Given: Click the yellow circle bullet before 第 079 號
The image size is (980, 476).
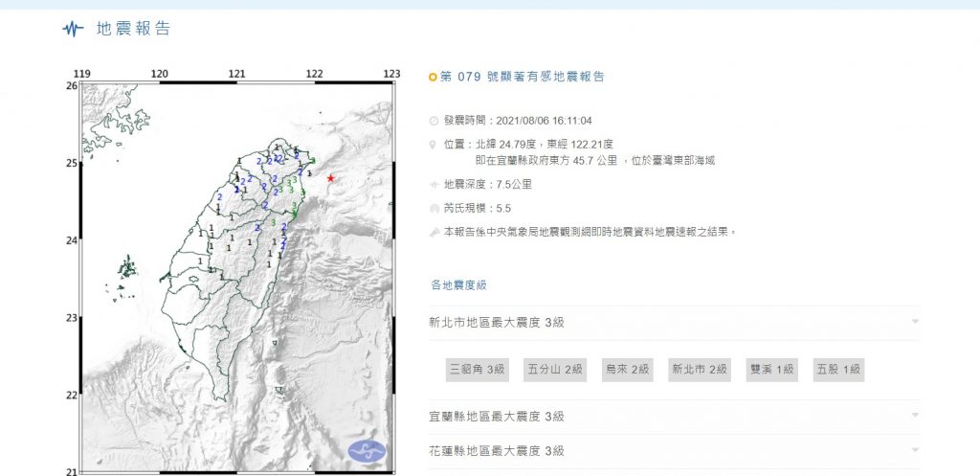Looking at the screenshot, I should pyautogui.click(x=433, y=78).
